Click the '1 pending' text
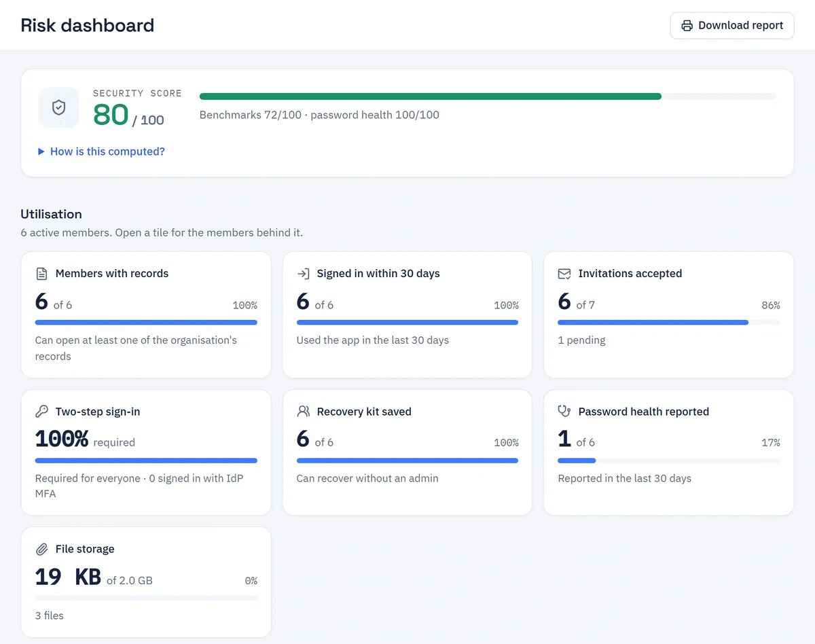The height and width of the screenshot is (644, 815). pyautogui.click(x=581, y=340)
